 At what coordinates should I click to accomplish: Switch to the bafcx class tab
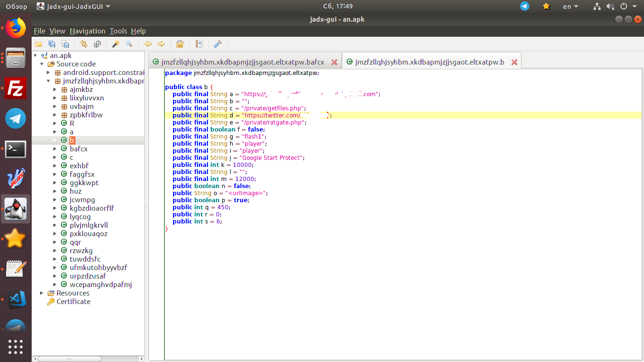coord(242,62)
